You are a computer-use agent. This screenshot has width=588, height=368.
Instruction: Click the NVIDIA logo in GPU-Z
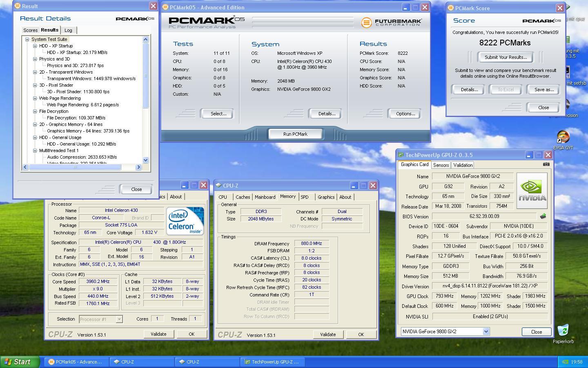532,191
